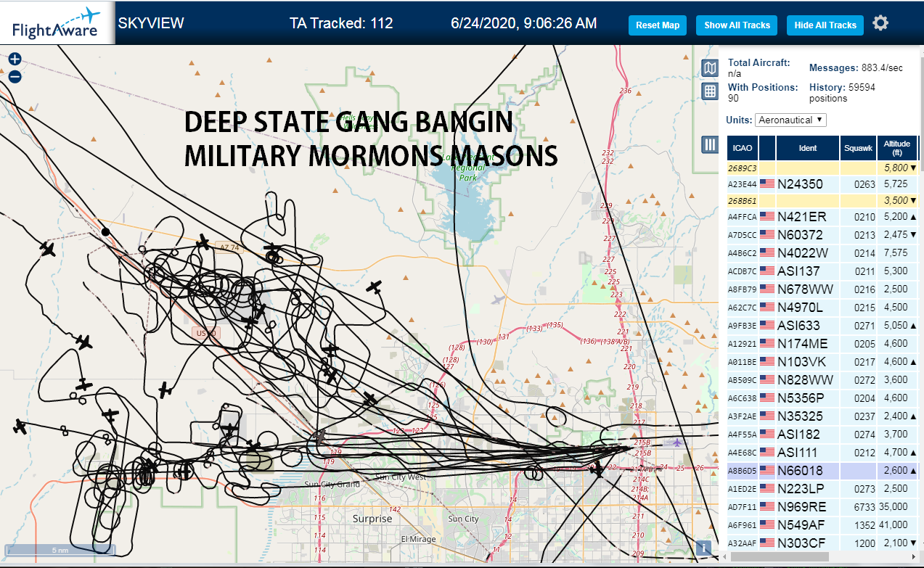Zoom out the map with minus button
This screenshot has height=568, width=924.
click(15, 76)
